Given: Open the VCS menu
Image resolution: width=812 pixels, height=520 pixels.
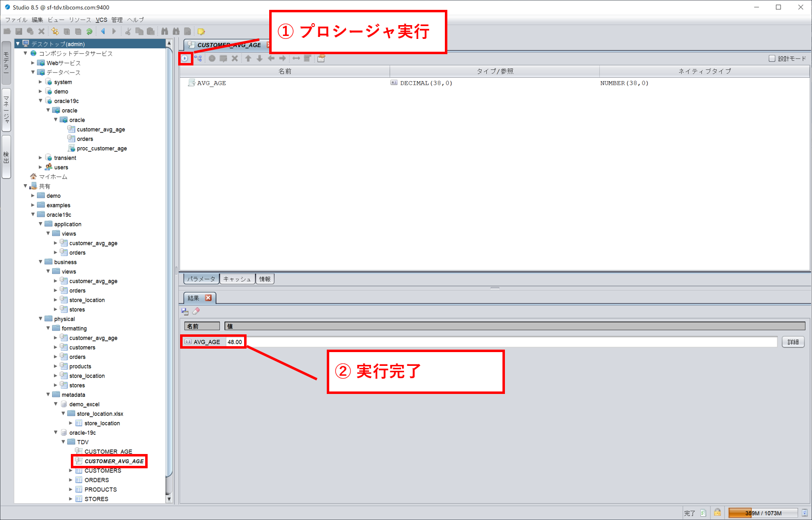Looking at the screenshot, I should 101,20.
